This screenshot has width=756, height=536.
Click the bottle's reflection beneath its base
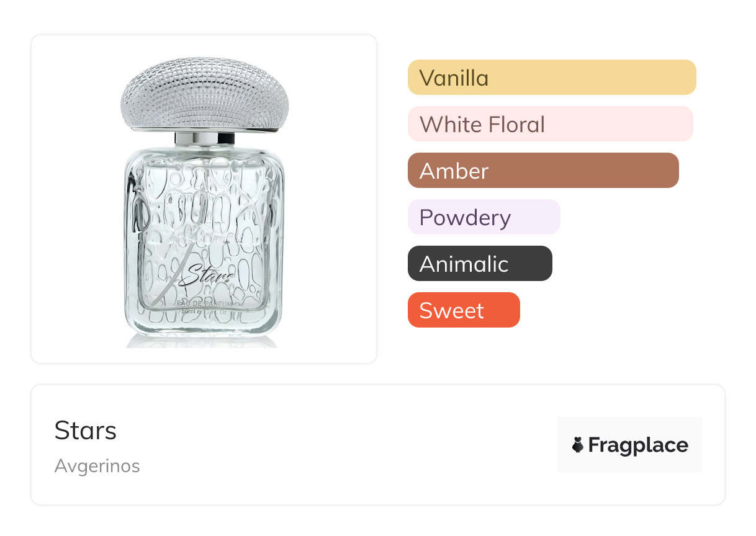point(204,341)
